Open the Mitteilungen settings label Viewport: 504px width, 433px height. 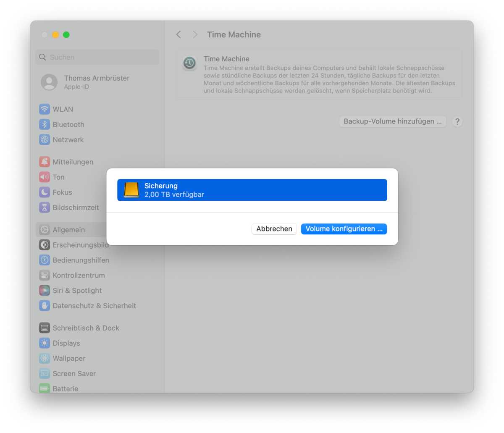pyautogui.click(x=73, y=162)
